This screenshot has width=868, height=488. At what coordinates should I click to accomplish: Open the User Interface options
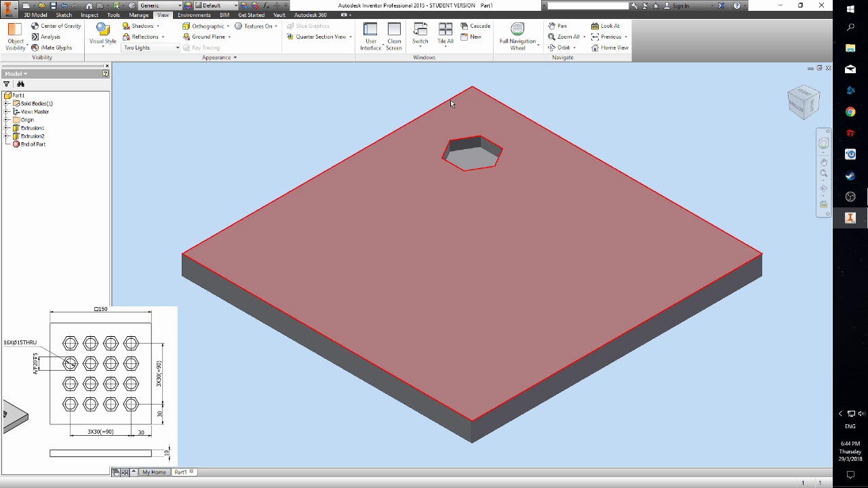[370, 37]
